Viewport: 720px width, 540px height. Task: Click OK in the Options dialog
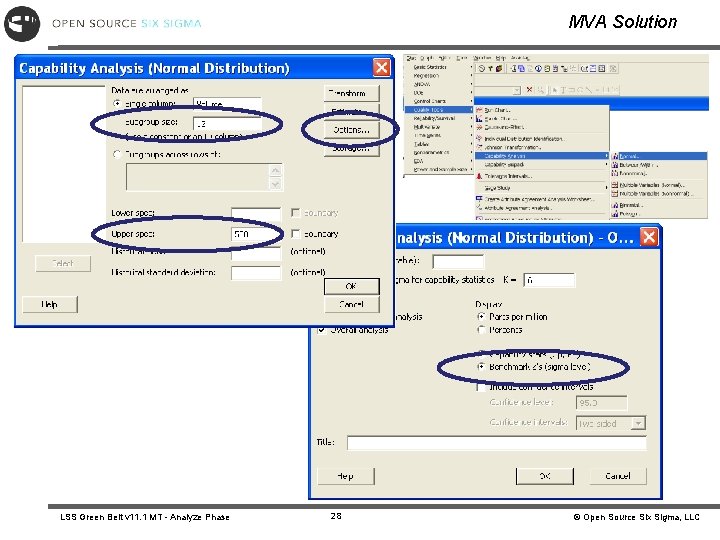545,476
